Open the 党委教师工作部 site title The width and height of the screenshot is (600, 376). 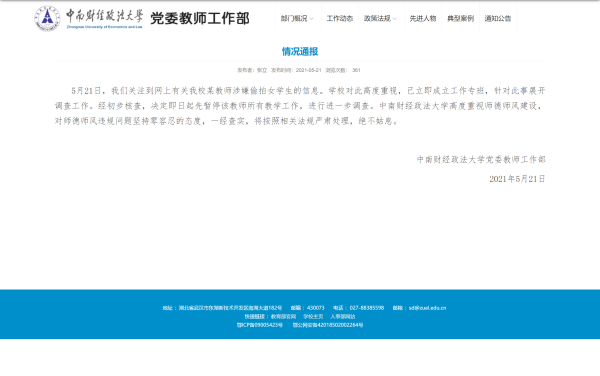point(200,18)
